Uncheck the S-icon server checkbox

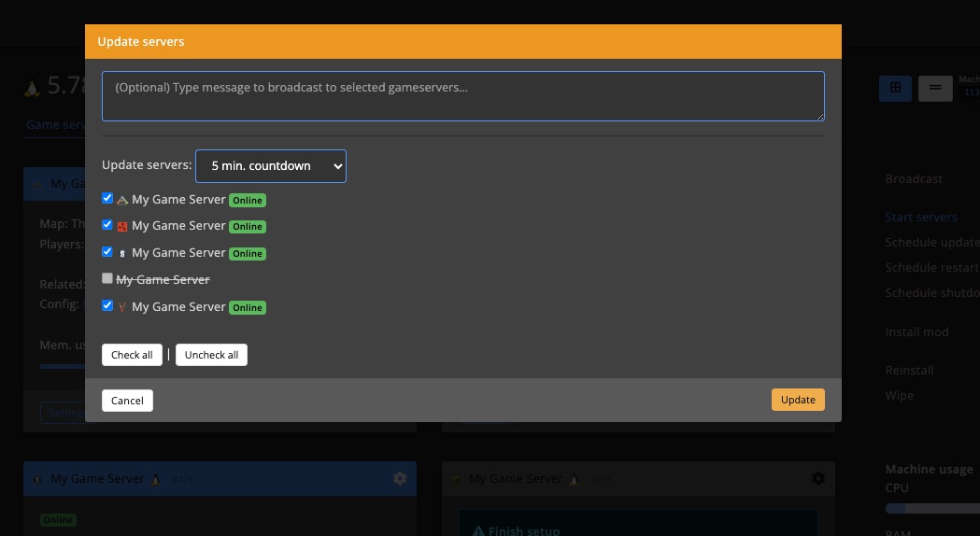point(107,251)
